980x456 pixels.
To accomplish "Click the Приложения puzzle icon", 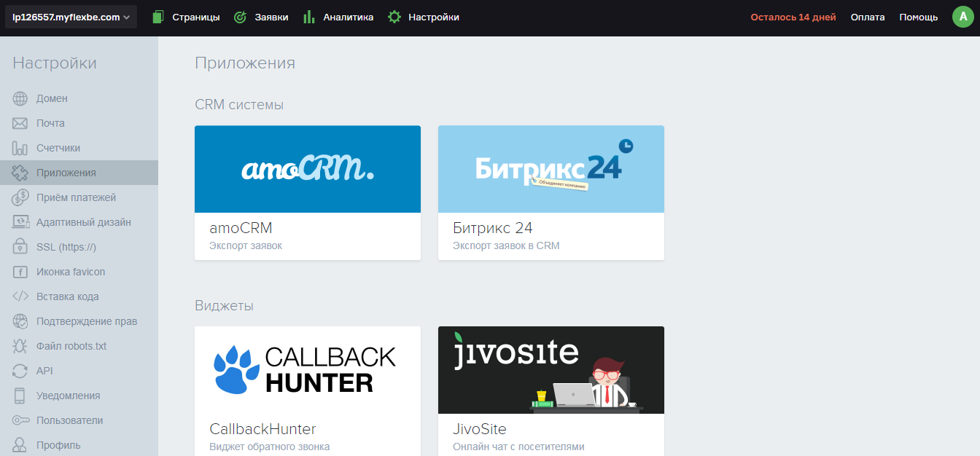I will (20, 173).
